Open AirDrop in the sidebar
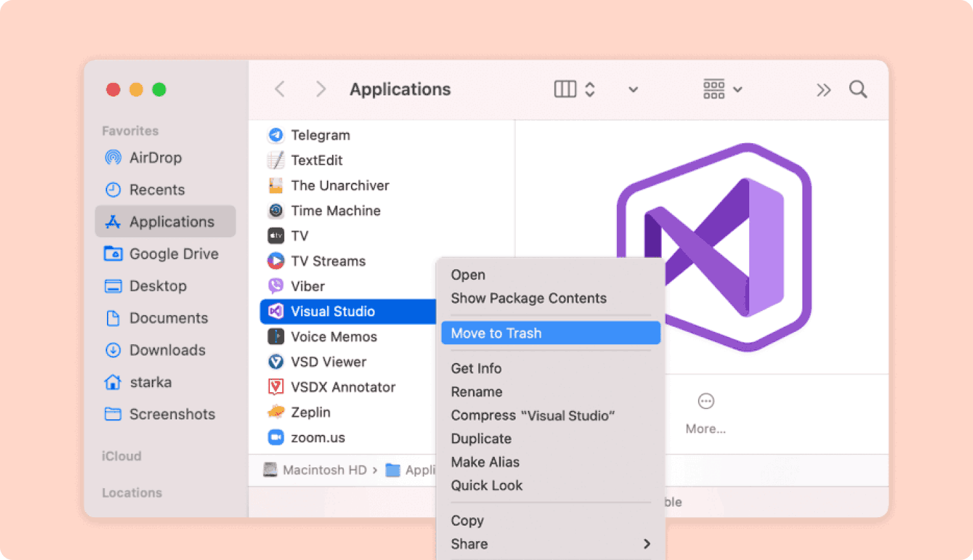Viewport: 973px width, 560px height. click(165, 157)
